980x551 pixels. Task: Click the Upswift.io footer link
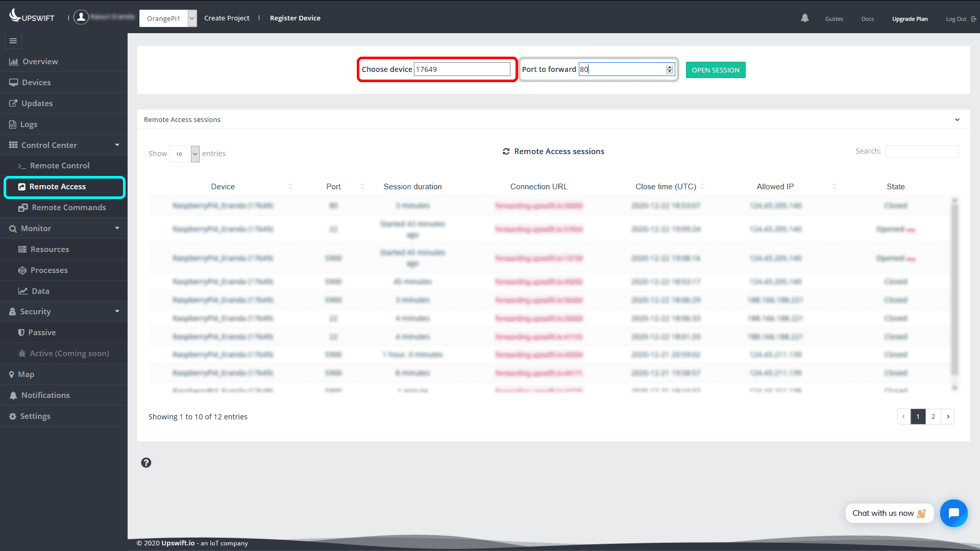[178, 543]
